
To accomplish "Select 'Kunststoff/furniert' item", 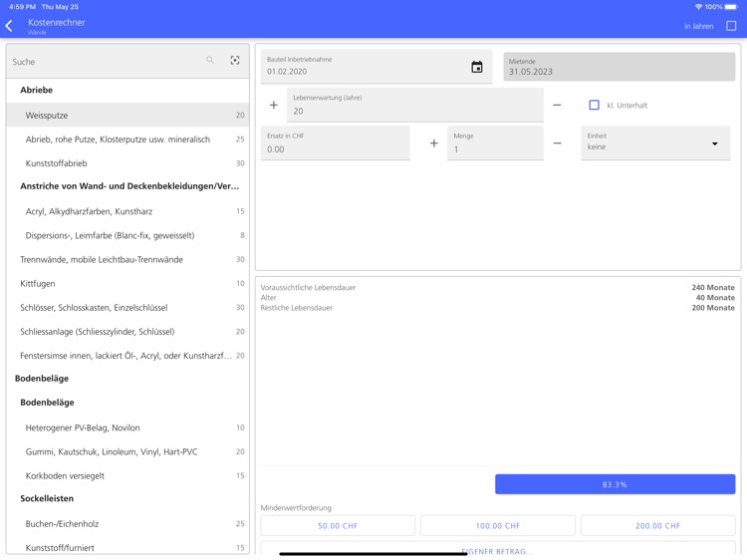I will pos(127,548).
